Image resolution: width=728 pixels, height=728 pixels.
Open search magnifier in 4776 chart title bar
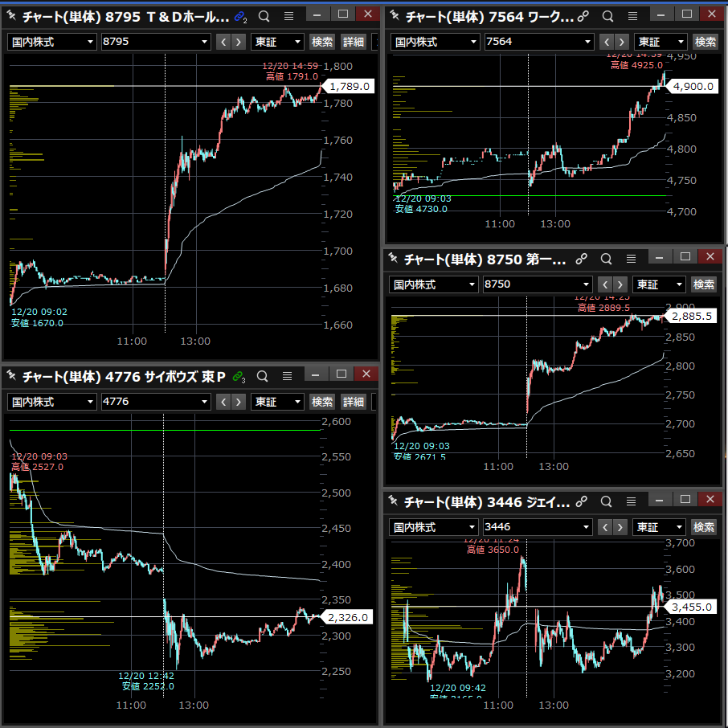coord(262,376)
